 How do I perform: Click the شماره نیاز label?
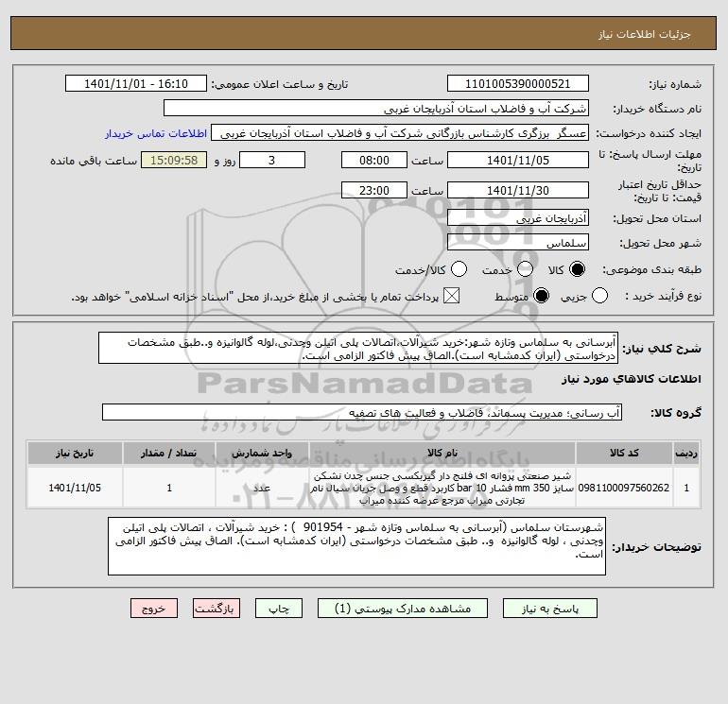[x=675, y=84]
